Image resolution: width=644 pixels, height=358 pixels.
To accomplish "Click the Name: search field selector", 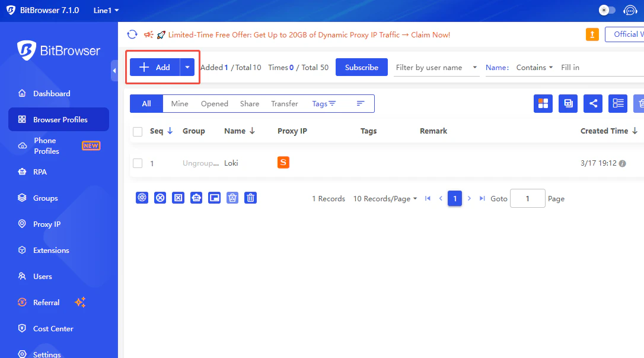I will pyautogui.click(x=497, y=68).
